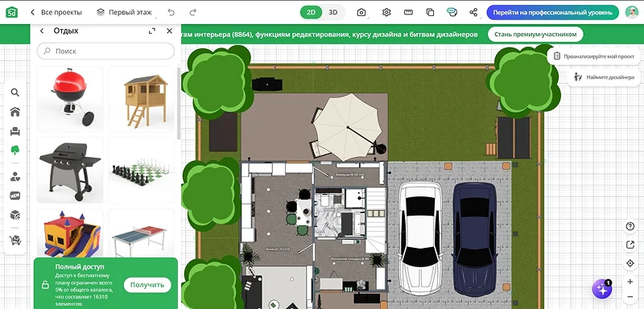
Task: Select the red kettle grill thumbnail
Action: point(70,99)
